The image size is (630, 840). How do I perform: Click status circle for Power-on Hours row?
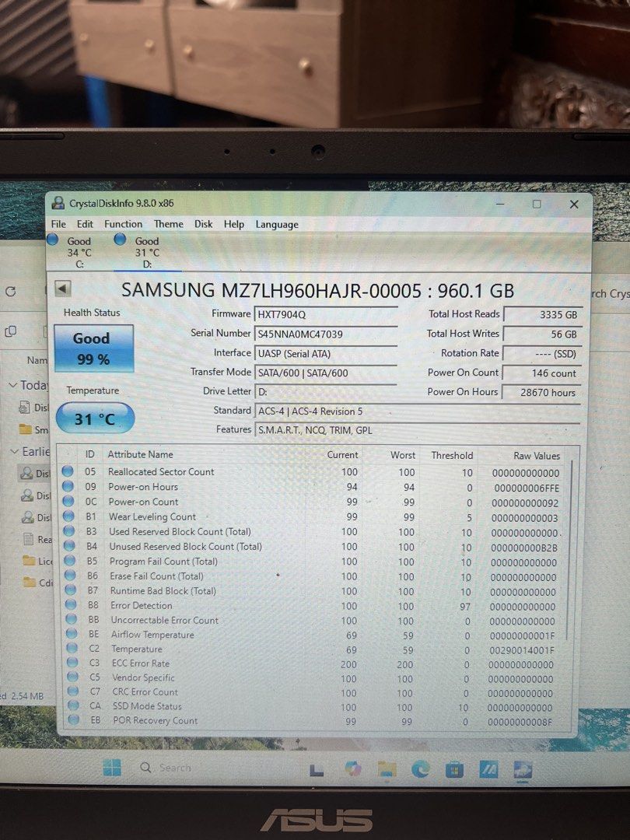click(68, 486)
